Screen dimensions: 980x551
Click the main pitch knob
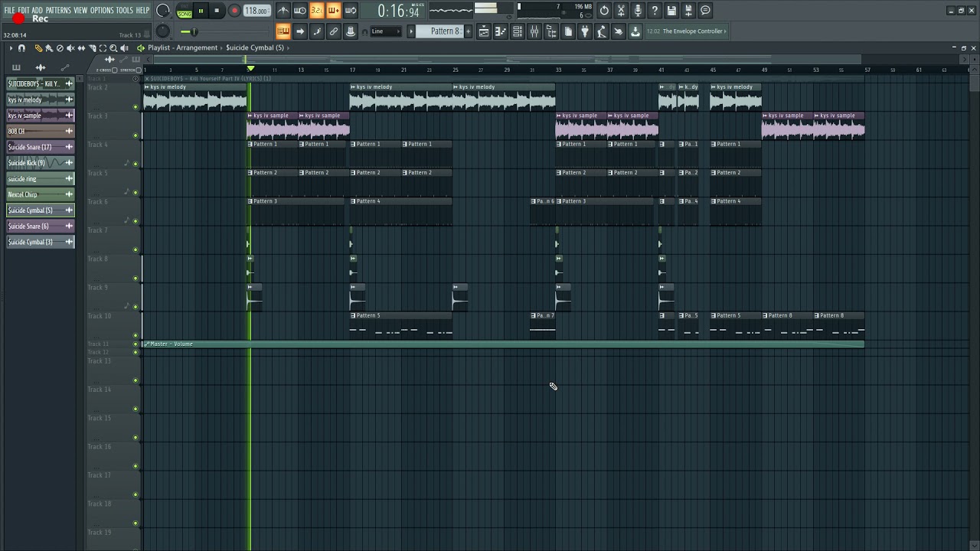click(x=163, y=31)
